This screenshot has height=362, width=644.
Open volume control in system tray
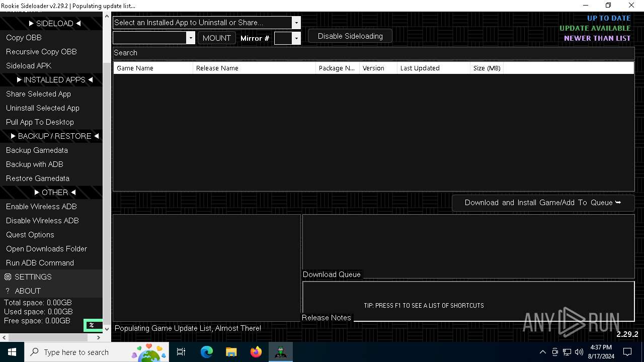point(579,352)
